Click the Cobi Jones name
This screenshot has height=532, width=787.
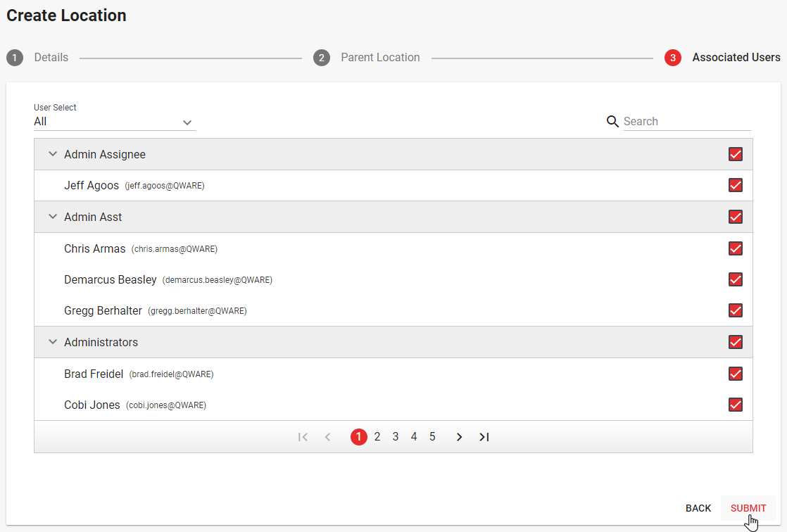click(92, 405)
